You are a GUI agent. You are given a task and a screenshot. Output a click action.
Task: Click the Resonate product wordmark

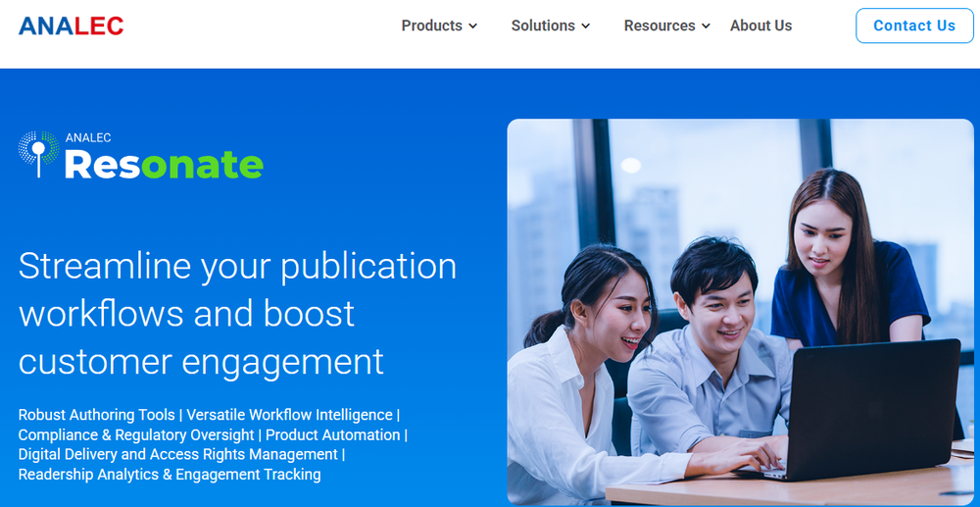tap(164, 165)
